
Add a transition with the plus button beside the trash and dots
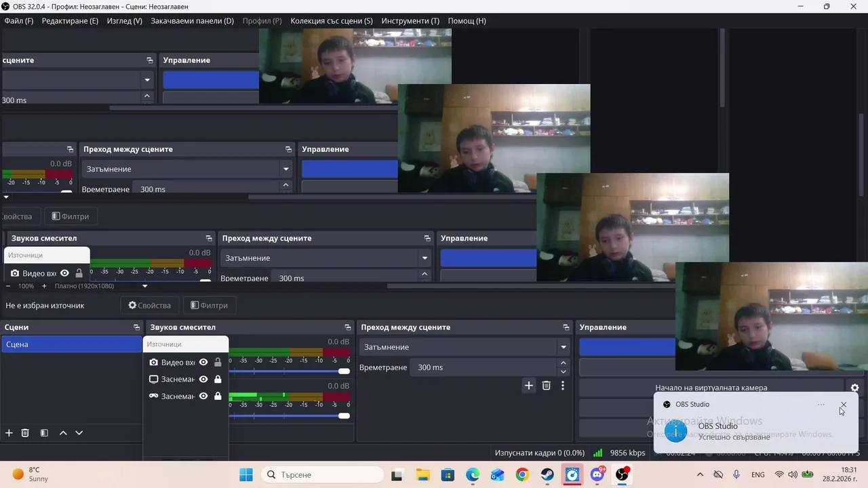pyautogui.click(x=529, y=386)
